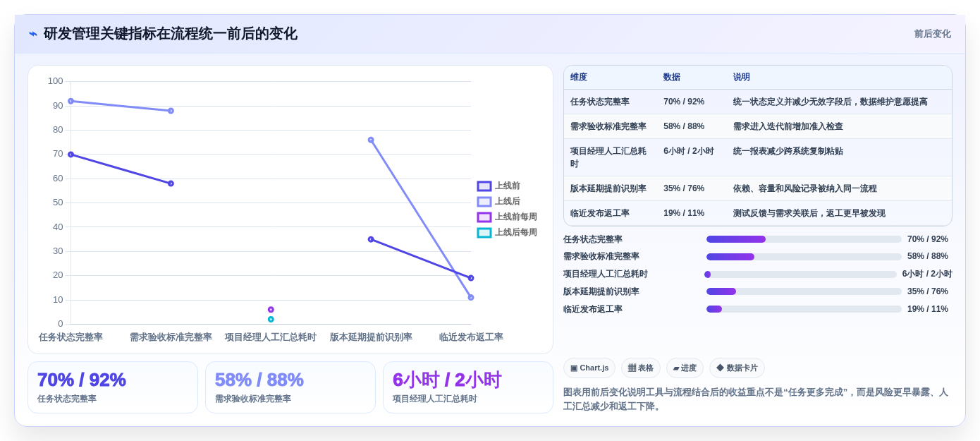The height and width of the screenshot is (441, 980).
Task: Click the 上线前 point at 临近发布返工率
Action: click(471, 278)
